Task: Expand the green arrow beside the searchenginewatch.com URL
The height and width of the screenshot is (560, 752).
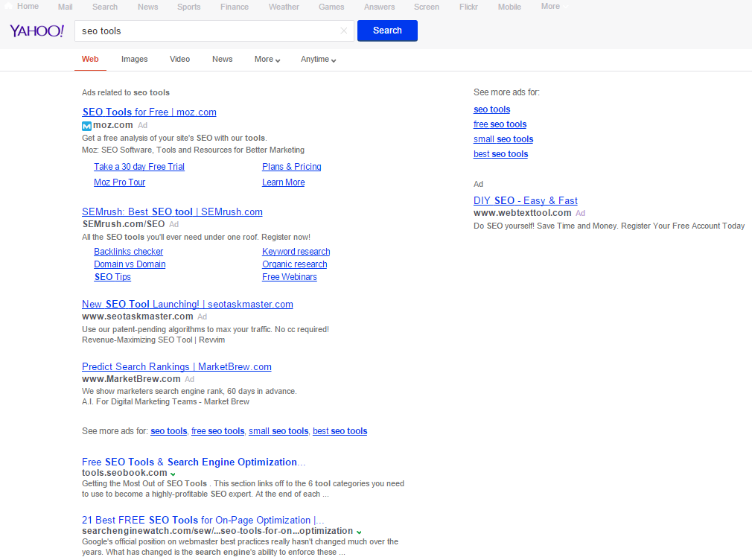Action: 359,532
